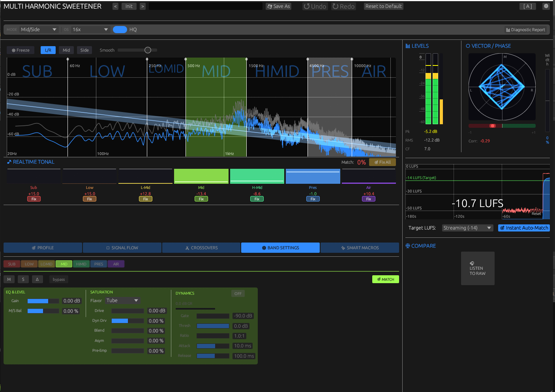The height and width of the screenshot is (392, 555).
Task: Open Target LUFS Streaming dropdown
Action: (x=468, y=228)
